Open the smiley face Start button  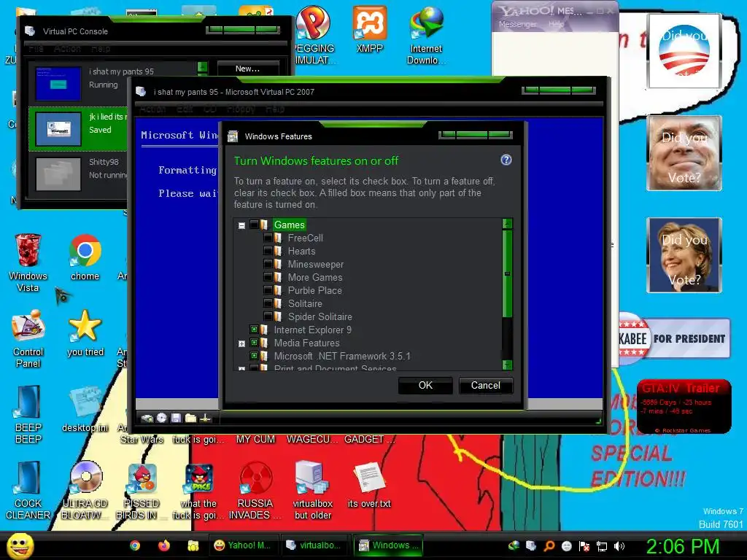tap(20, 545)
